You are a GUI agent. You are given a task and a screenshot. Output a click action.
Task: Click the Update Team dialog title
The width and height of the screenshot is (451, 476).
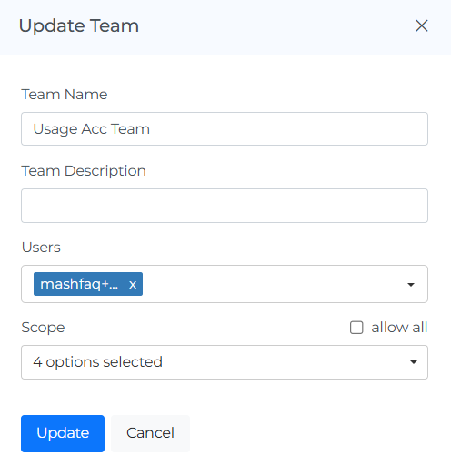coord(79,26)
